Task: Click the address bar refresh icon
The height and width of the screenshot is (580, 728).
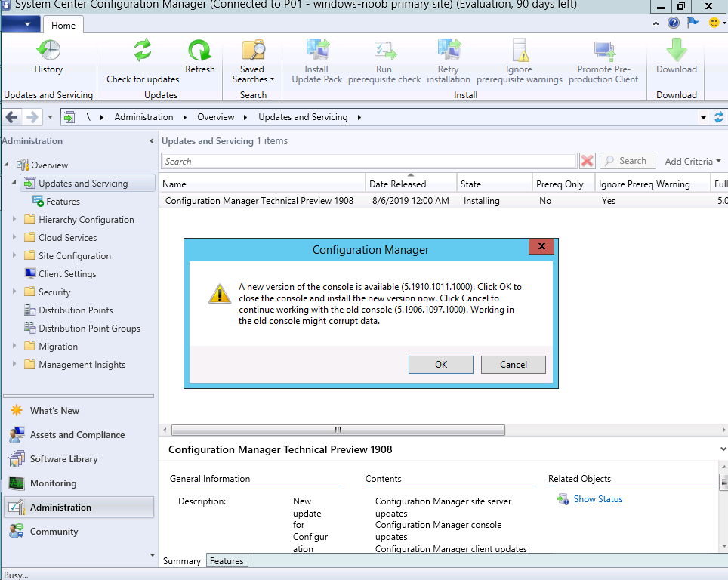Action: 719,117
